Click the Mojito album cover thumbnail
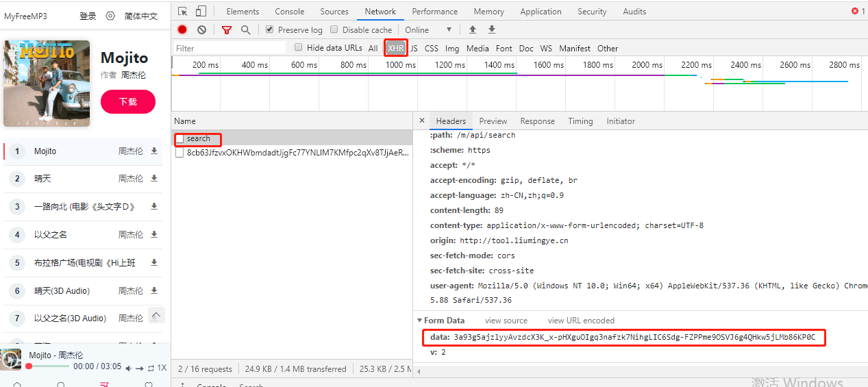 point(47,84)
